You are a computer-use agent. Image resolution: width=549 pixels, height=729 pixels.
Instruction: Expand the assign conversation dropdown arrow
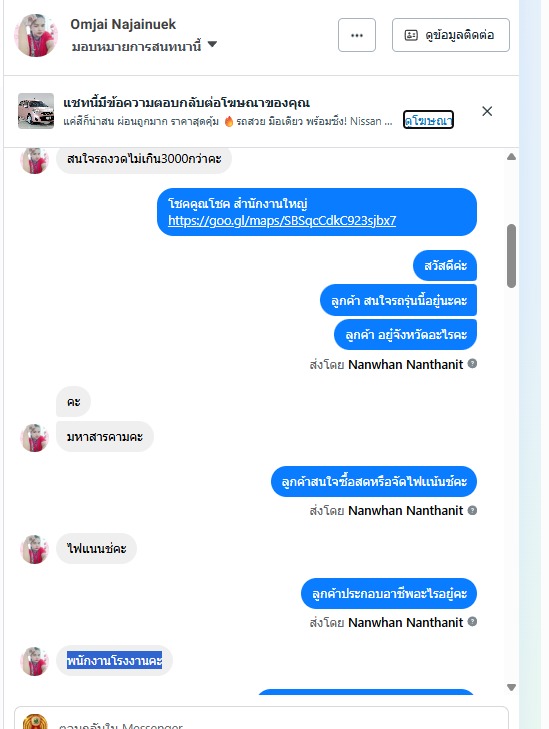coord(212,45)
